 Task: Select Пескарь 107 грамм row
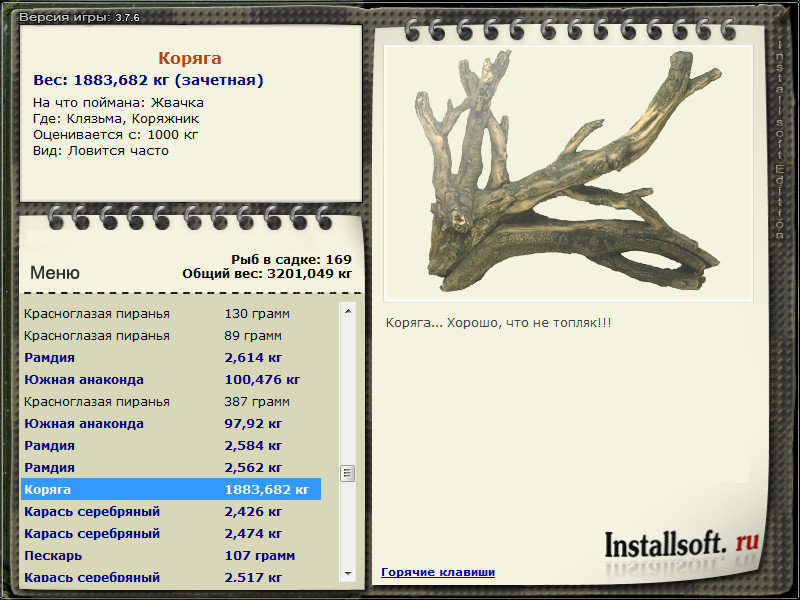pyautogui.click(x=171, y=555)
